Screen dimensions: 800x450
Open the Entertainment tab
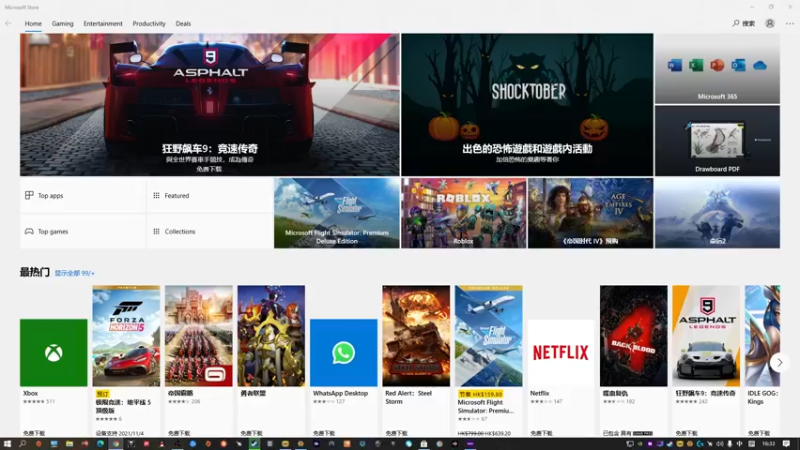tap(103, 23)
